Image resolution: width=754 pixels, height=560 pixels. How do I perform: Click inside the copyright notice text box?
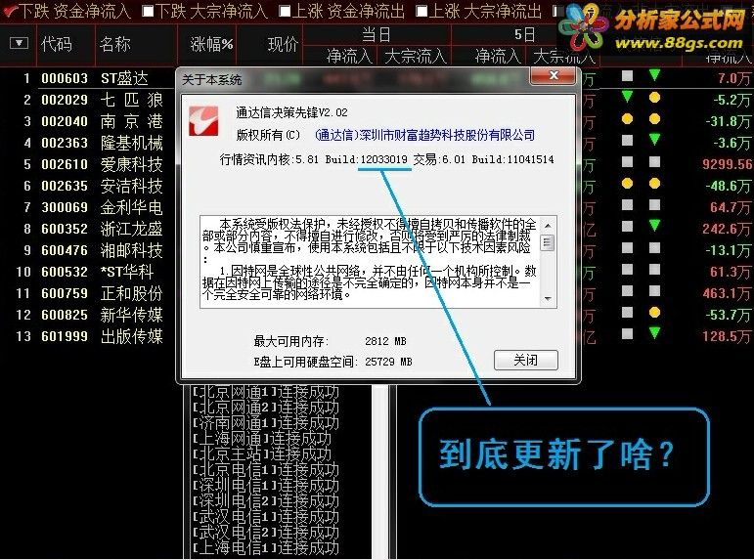point(370,262)
